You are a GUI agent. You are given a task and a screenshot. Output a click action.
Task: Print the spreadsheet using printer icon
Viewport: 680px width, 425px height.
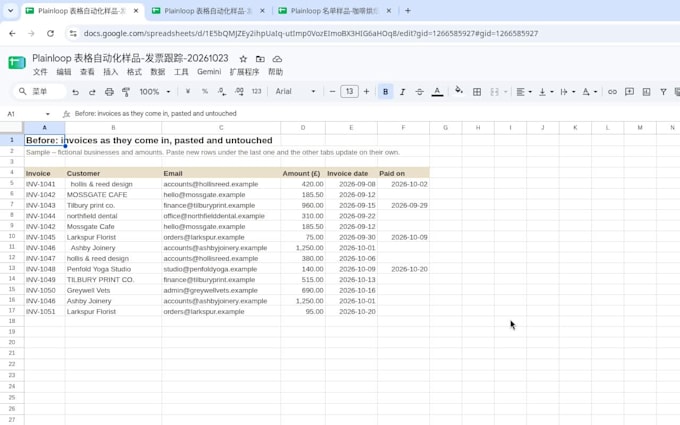pos(109,92)
